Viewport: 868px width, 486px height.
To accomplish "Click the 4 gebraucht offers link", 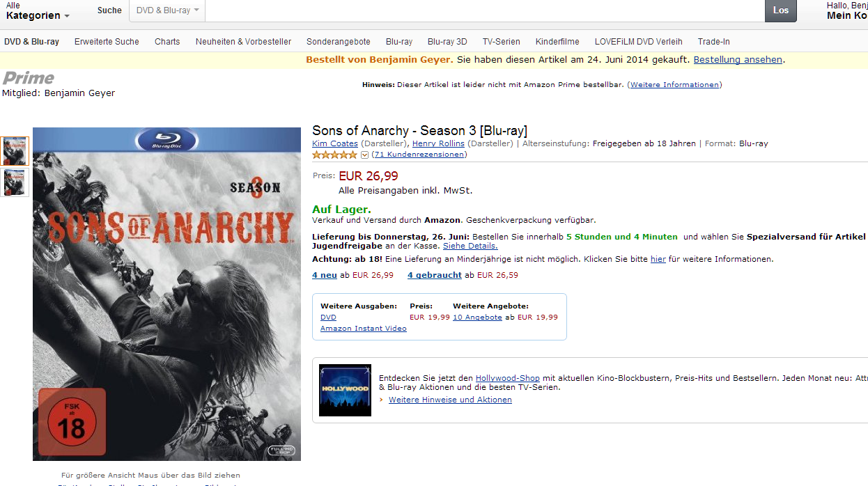I will click(435, 275).
